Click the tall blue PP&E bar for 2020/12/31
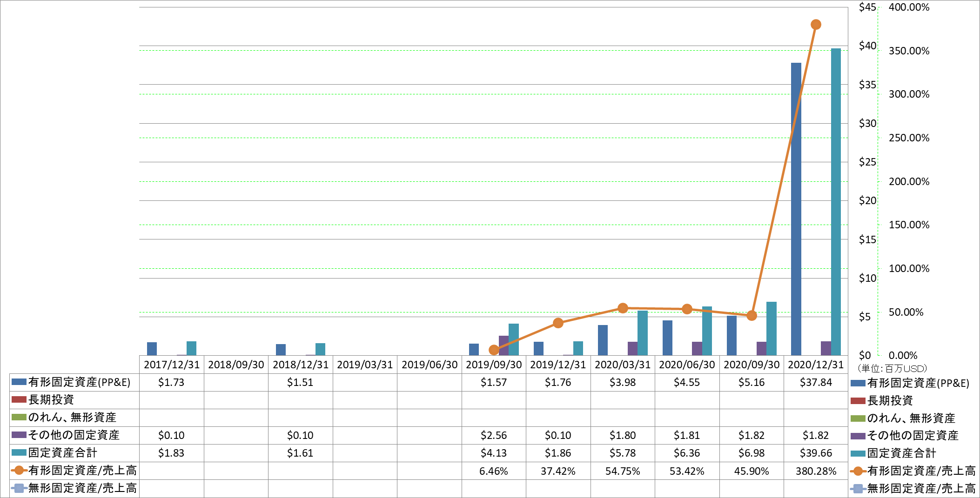Viewport: 980px width, 498px height. [x=796, y=209]
